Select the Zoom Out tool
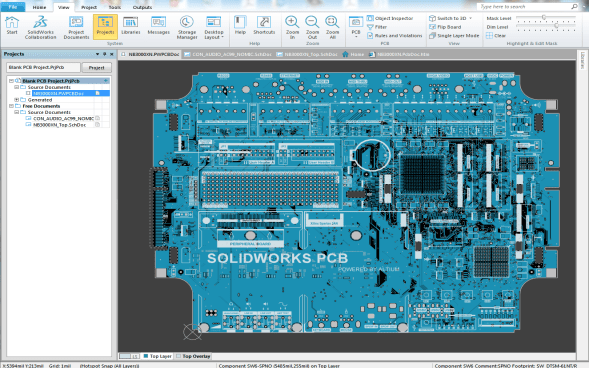This screenshot has height=368, width=589. 312,27
